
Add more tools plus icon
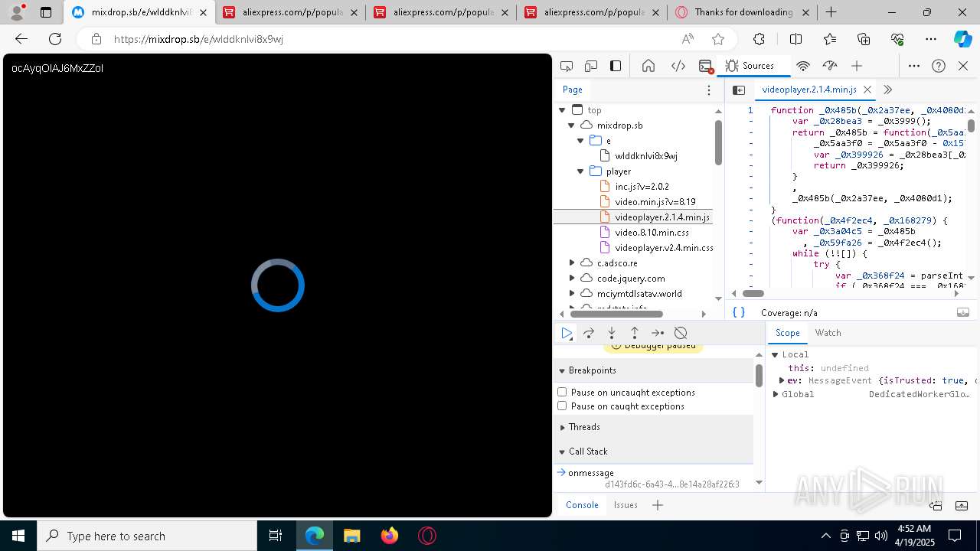click(857, 66)
